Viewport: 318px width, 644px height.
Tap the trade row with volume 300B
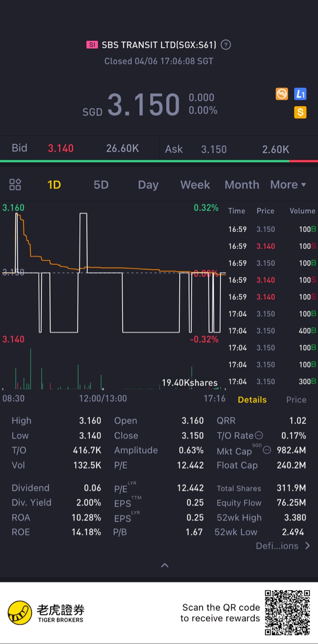(272, 382)
